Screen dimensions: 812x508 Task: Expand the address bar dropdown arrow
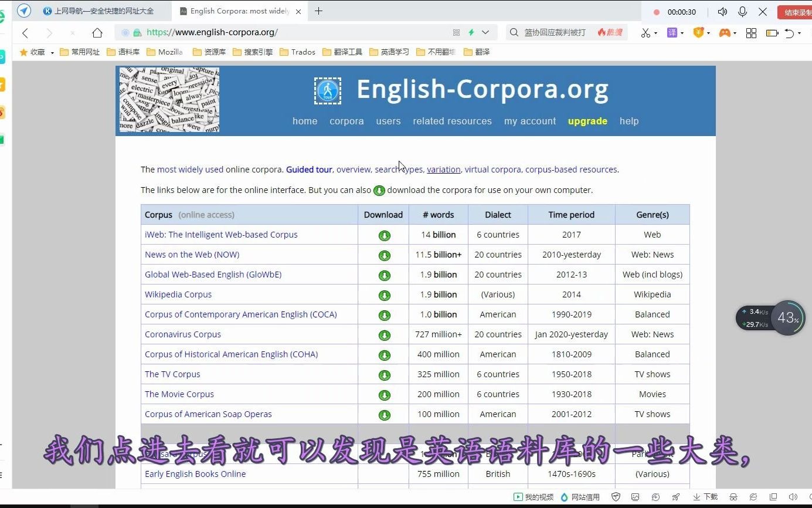click(x=485, y=33)
